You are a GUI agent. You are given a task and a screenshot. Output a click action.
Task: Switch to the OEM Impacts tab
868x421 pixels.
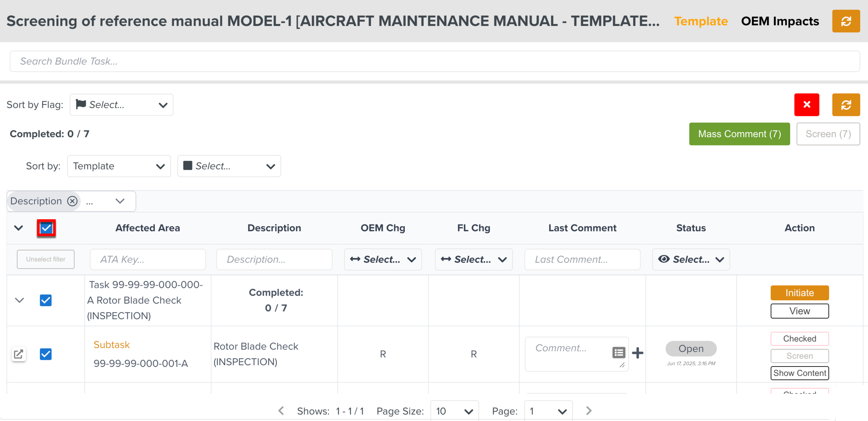[780, 21]
